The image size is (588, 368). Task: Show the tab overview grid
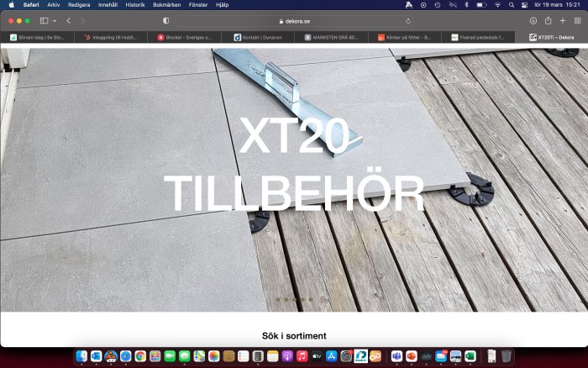tap(578, 21)
